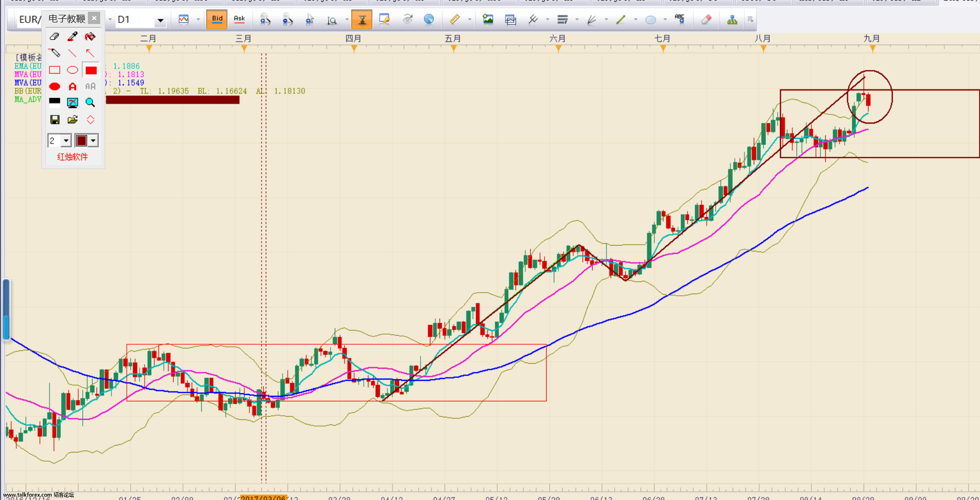Click the vertical scale zoom icon
980x500 pixels.
[x=332, y=19]
